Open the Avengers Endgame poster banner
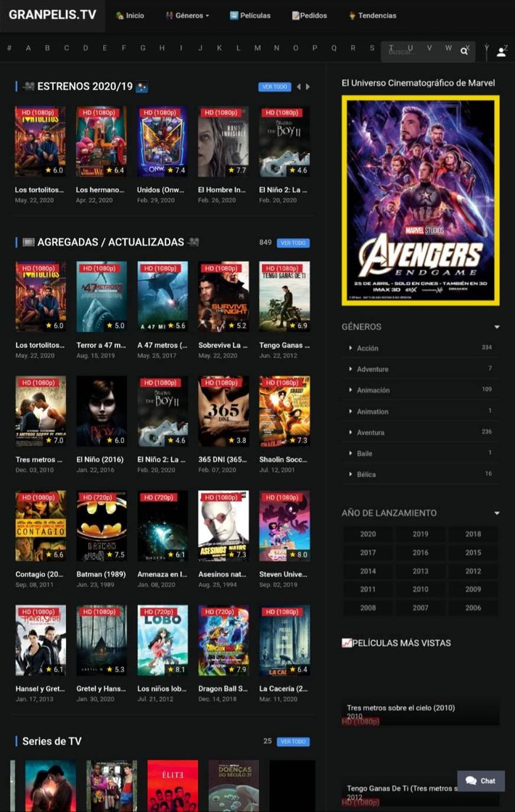Screen dimensions: 515x812 tap(421, 200)
